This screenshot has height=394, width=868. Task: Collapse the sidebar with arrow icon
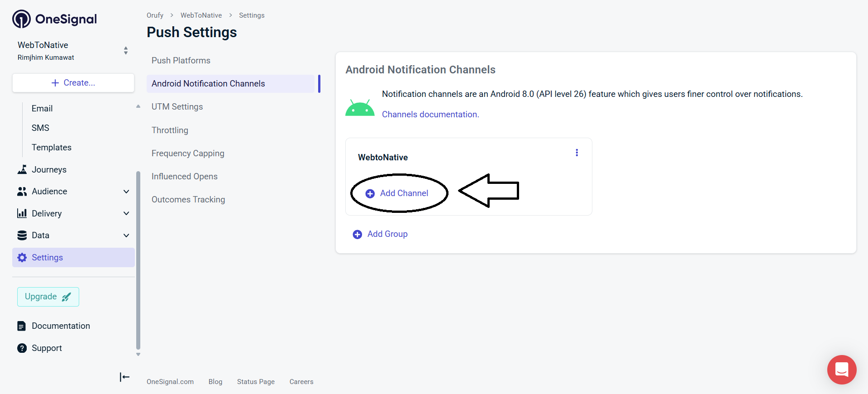coord(124,377)
